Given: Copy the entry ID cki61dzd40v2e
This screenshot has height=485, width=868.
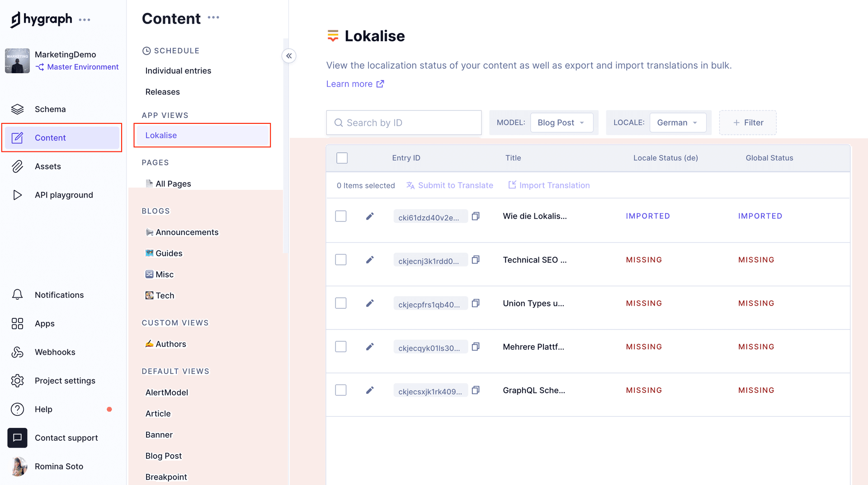Looking at the screenshot, I should click(x=476, y=217).
